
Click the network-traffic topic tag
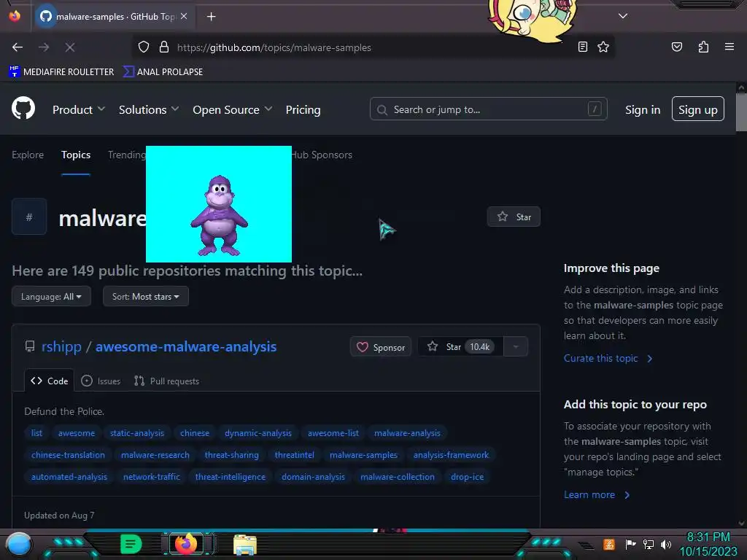click(152, 477)
